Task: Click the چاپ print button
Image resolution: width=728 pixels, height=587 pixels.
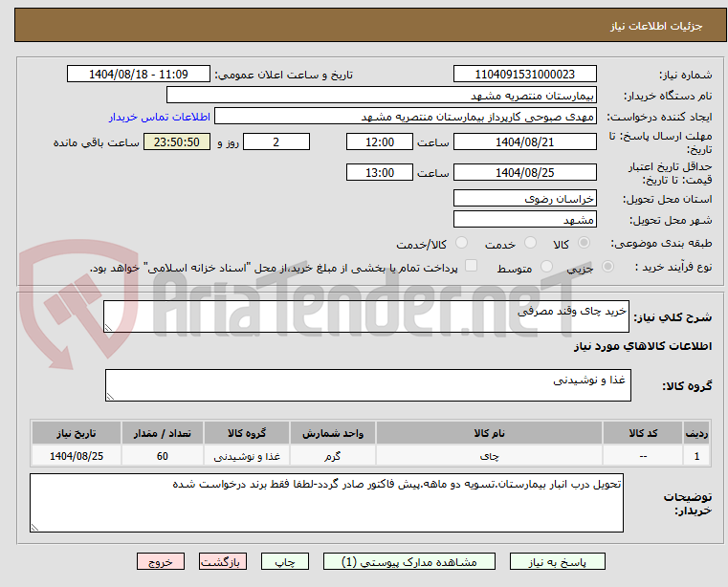Action: 285,561
